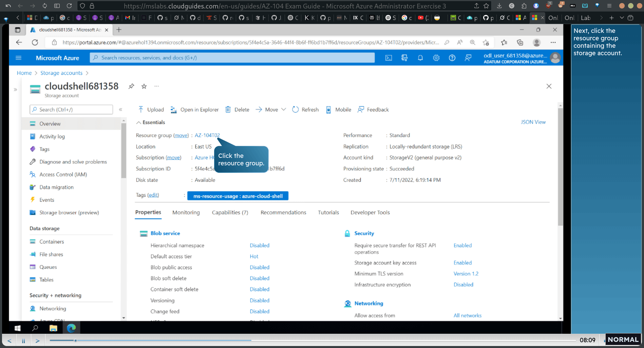
Task: Close the storage account blade
Action: (549, 86)
